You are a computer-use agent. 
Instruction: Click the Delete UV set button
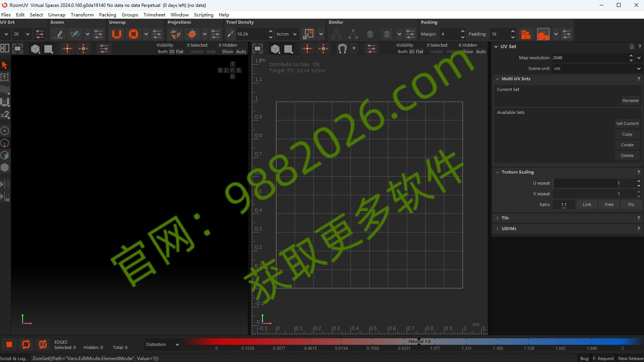click(x=627, y=156)
